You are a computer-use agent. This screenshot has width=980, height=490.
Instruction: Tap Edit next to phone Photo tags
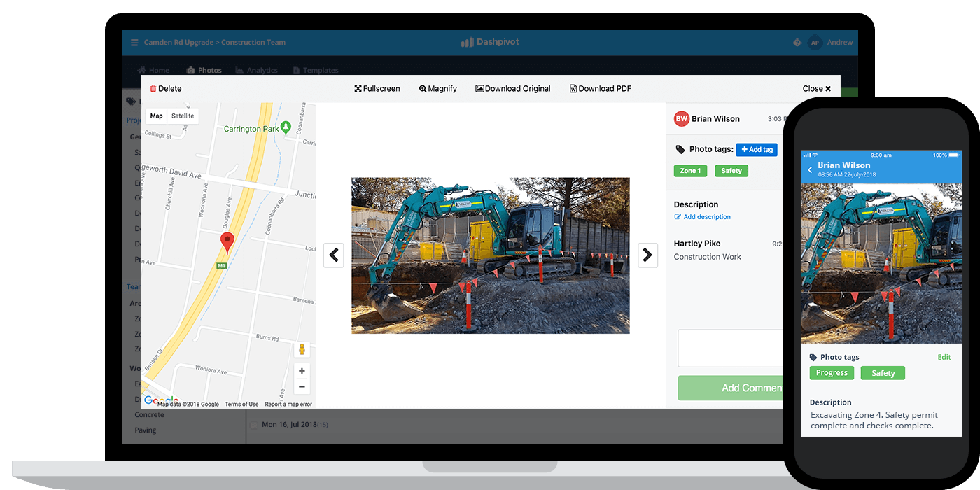(x=944, y=357)
